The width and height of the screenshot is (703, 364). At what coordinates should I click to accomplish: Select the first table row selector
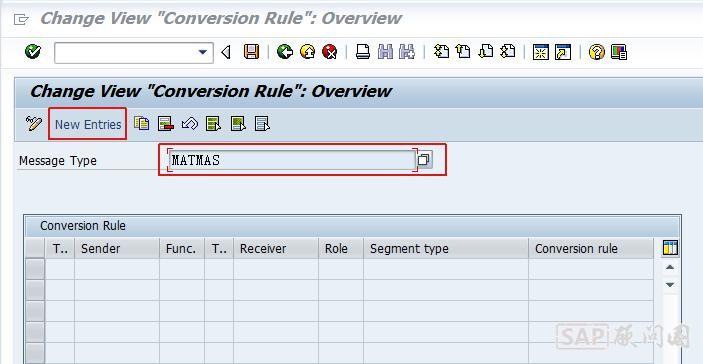(35, 269)
